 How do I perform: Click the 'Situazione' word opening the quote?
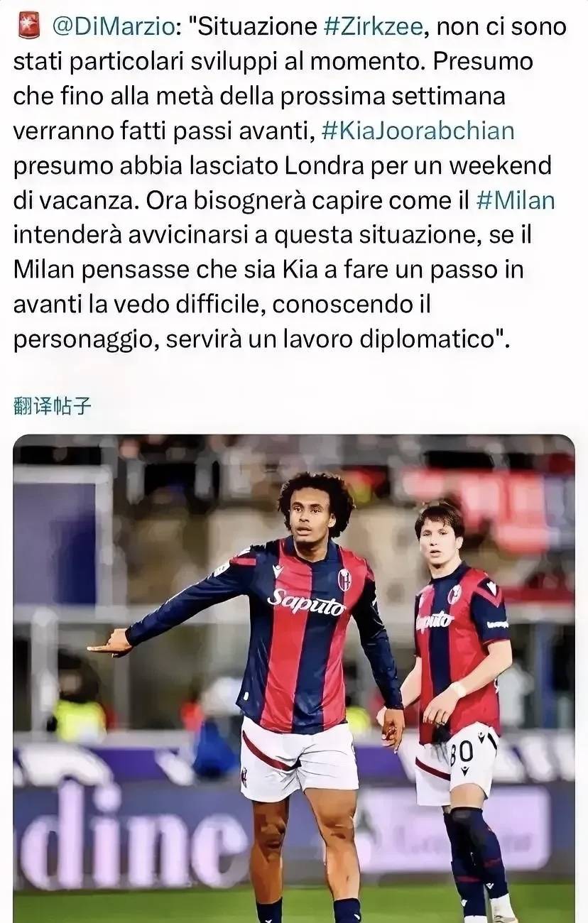256,27
